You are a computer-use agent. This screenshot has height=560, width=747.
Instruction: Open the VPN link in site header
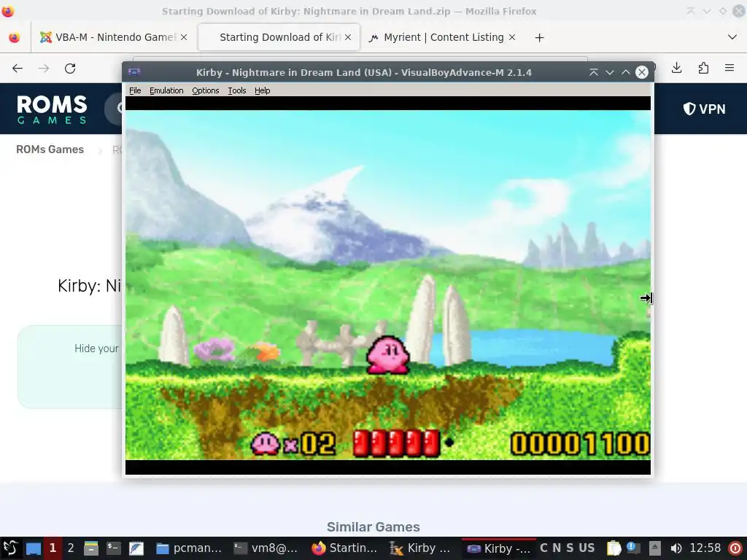point(704,109)
